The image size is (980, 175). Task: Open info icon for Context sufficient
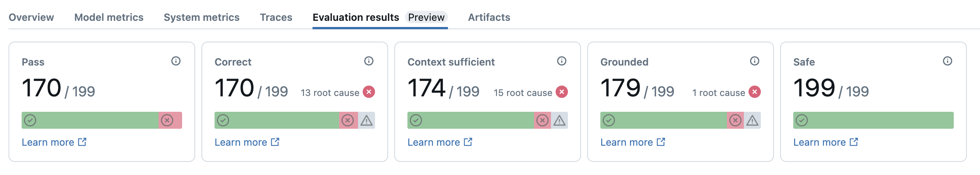[562, 61]
